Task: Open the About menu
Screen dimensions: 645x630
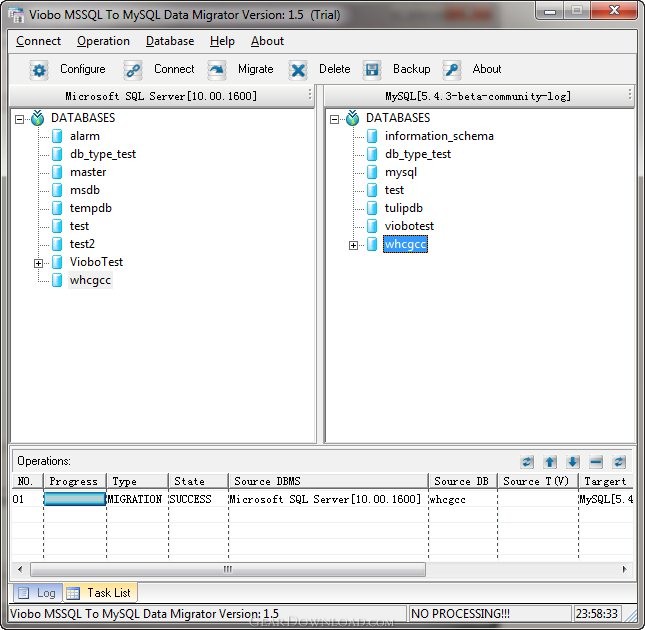Action: (x=267, y=41)
